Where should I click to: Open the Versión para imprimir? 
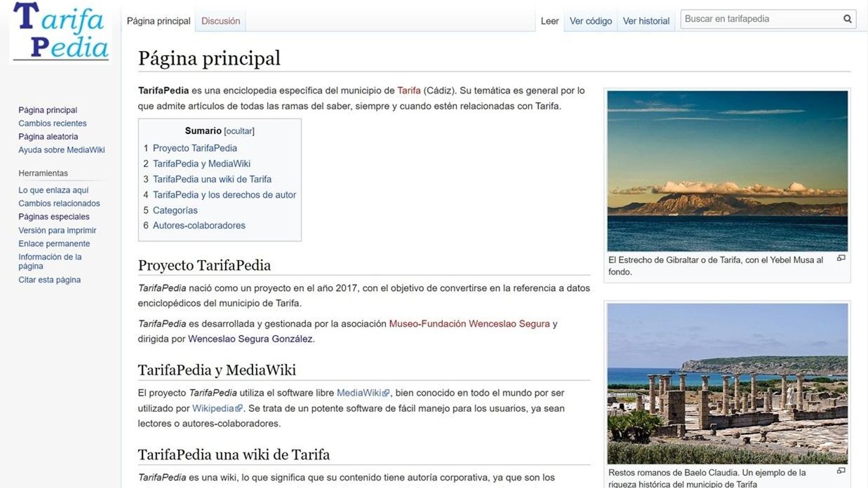[57, 230]
